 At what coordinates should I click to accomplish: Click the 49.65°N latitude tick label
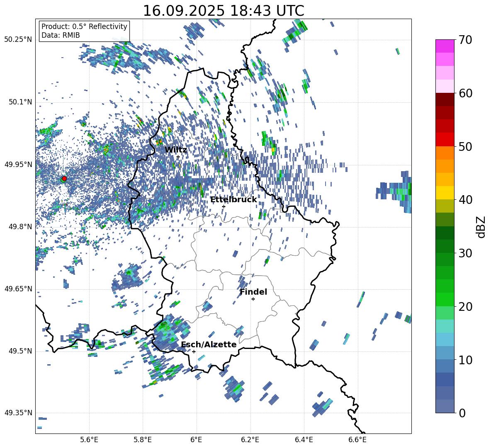[18, 288]
